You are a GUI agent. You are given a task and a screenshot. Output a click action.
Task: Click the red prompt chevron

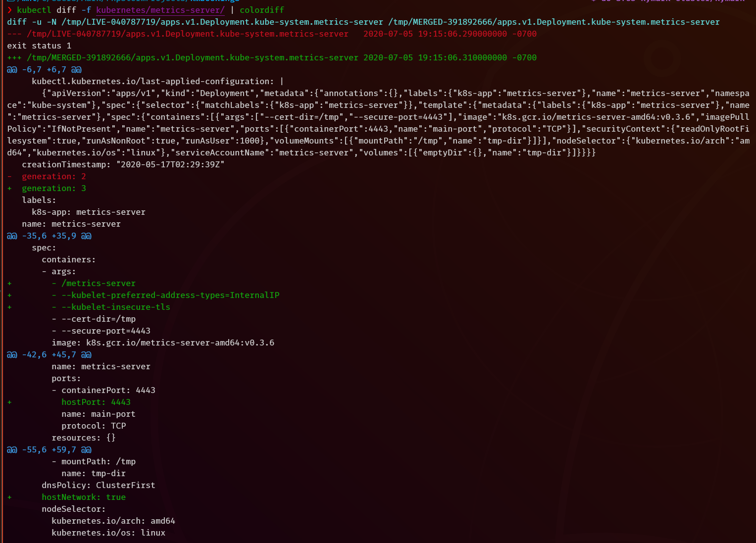pyautogui.click(x=9, y=10)
